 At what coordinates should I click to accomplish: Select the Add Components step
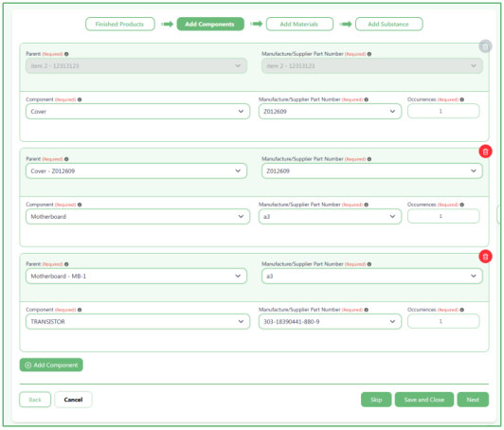[210, 24]
